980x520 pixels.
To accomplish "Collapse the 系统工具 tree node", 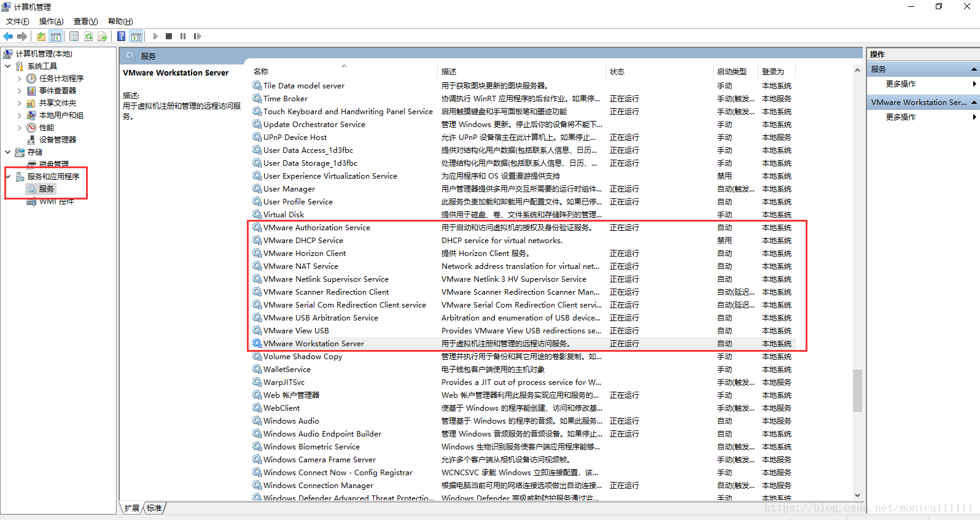I will (8, 66).
